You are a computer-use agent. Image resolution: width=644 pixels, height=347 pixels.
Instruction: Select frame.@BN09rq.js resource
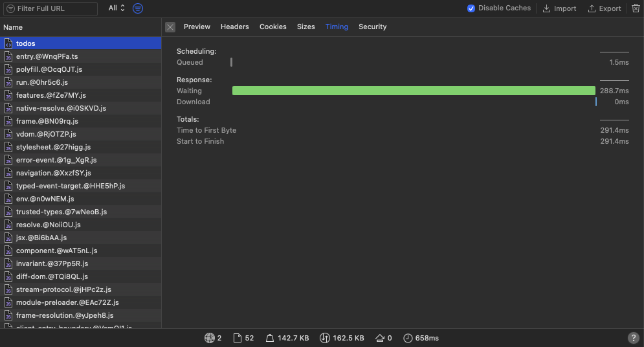coord(80,121)
